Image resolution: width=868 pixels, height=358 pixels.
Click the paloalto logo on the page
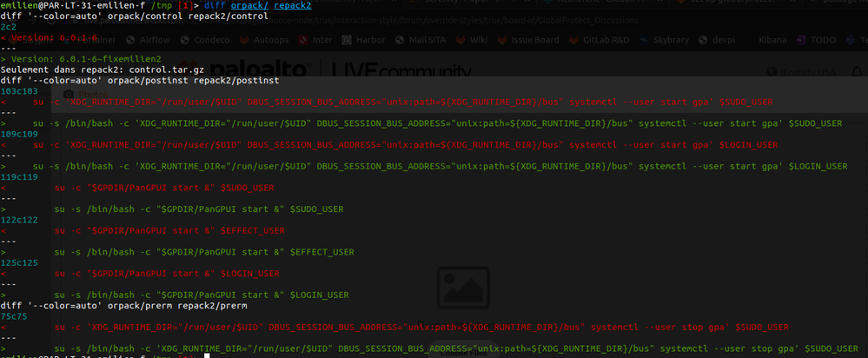point(244,70)
